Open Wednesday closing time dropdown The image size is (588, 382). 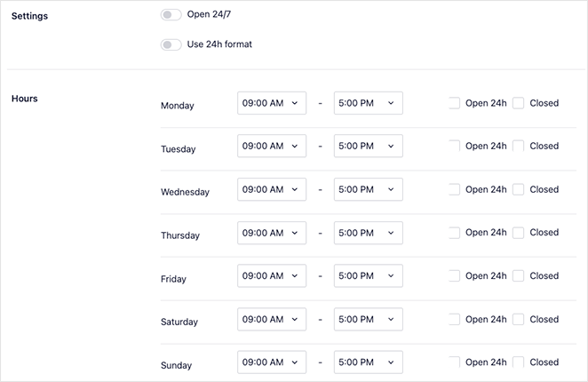point(369,189)
